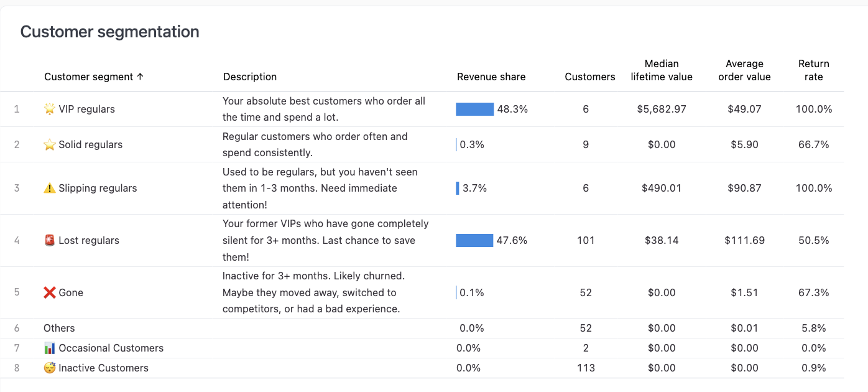Click the Customer segmentation page title
Viewport: 868px width, 392px height.
click(x=109, y=31)
